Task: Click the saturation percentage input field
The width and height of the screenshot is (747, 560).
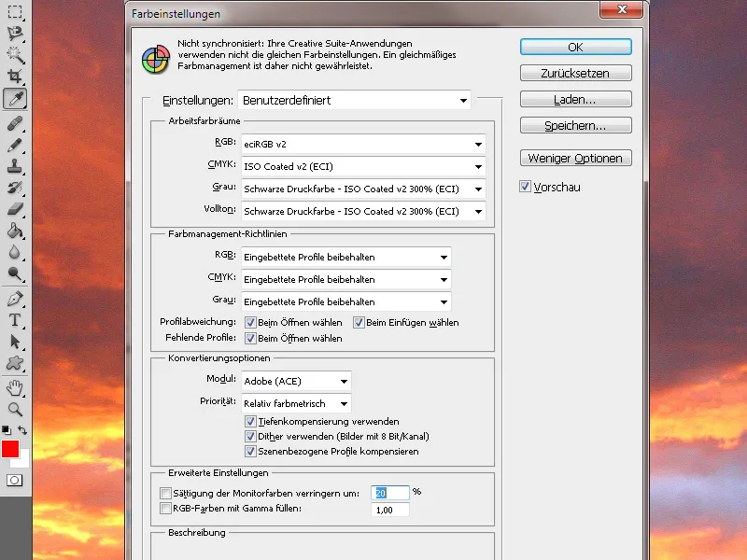Action: (390, 493)
